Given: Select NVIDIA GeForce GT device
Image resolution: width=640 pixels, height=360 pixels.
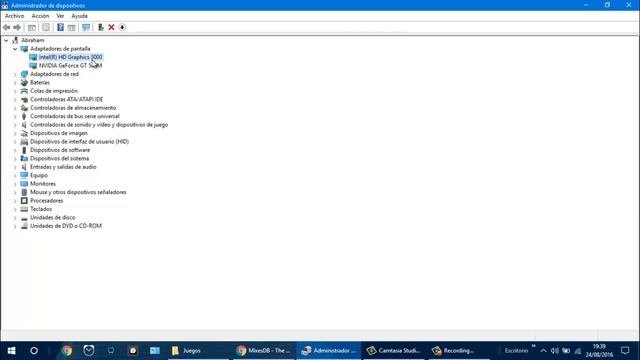Looking at the screenshot, I should pos(71,66).
